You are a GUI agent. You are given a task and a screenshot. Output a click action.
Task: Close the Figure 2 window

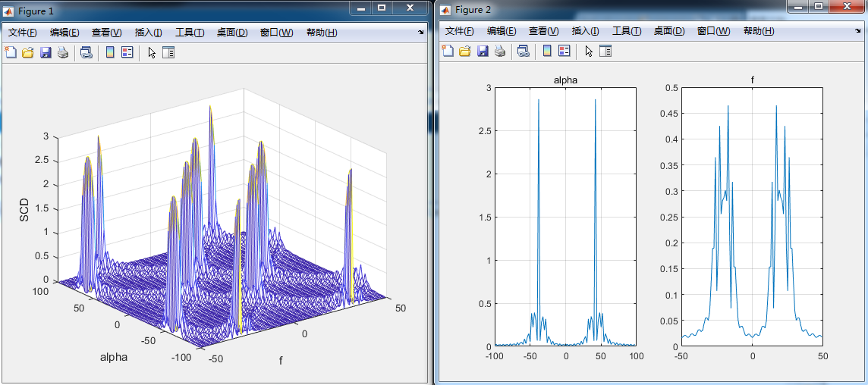pyautogui.click(x=847, y=7)
